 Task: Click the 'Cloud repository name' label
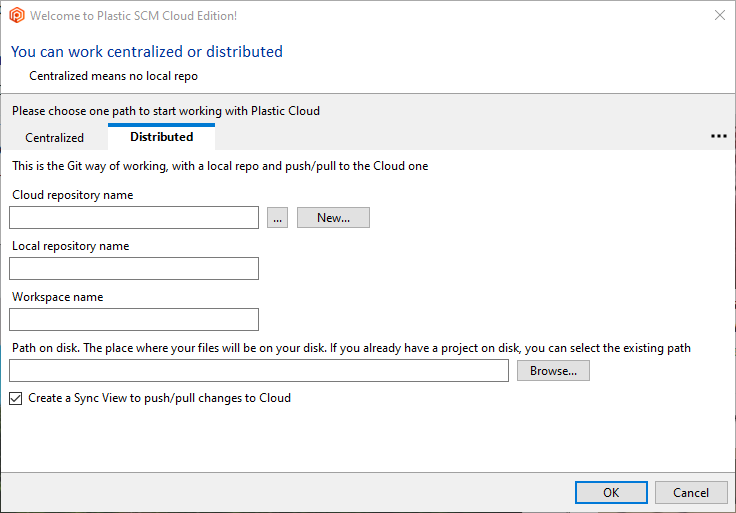(x=72, y=195)
